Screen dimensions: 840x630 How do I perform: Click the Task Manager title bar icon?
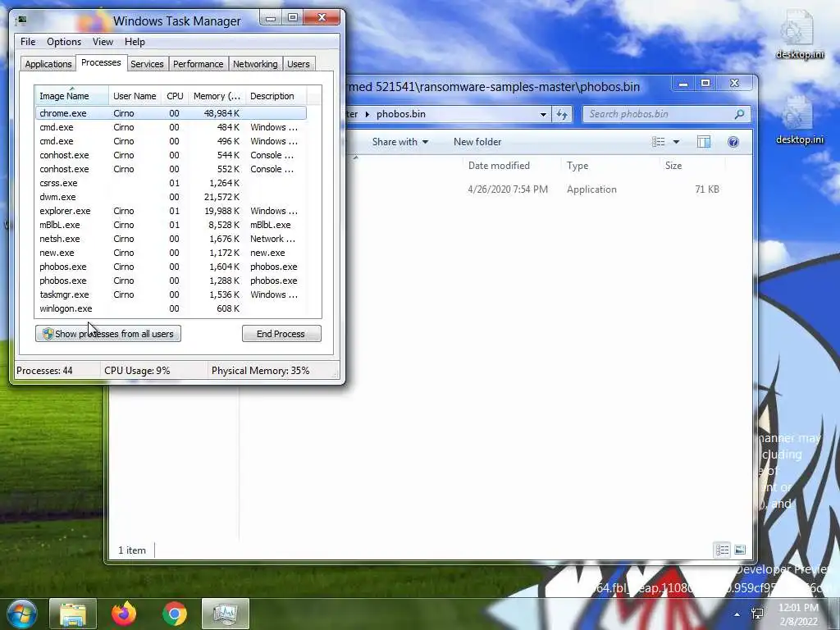click(x=21, y=21)
